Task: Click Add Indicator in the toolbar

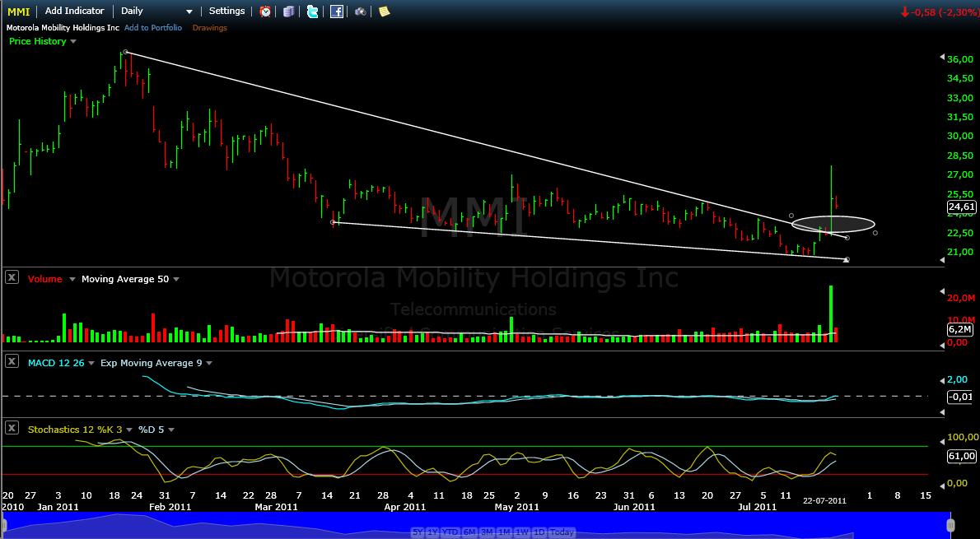Action: coord(74,12)
